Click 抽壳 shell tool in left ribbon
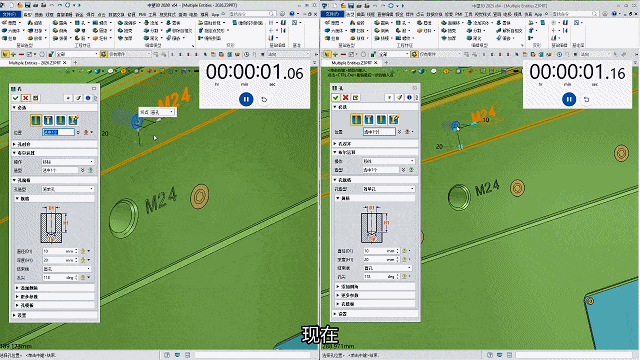640x360 pixels. tap(125, 31)
